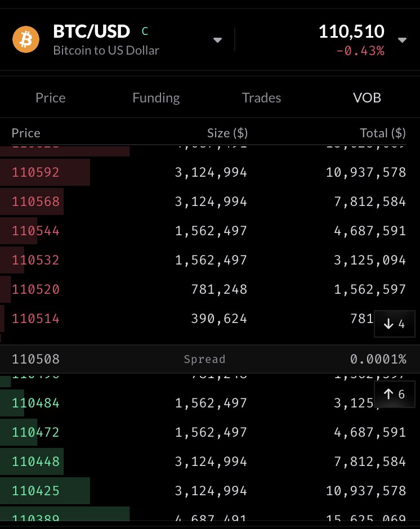
Task: Select ask price 110568
Action: pos(36,201)
